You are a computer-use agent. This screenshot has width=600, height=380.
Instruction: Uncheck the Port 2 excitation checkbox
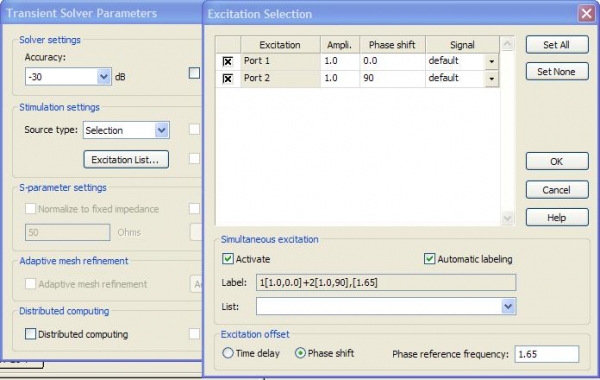pyautogui.click(x=228, y=78)
